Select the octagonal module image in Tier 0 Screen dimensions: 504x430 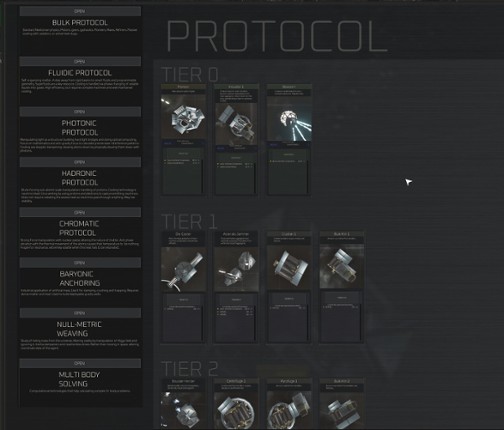[x=183, y=117]
